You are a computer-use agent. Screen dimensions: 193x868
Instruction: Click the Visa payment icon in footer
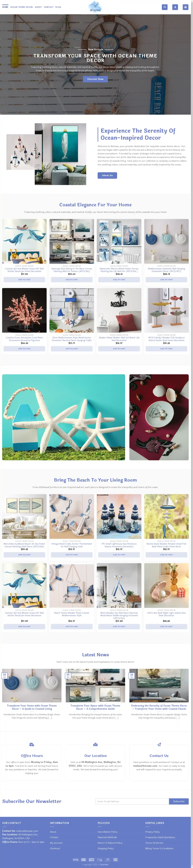click(76, 859)
